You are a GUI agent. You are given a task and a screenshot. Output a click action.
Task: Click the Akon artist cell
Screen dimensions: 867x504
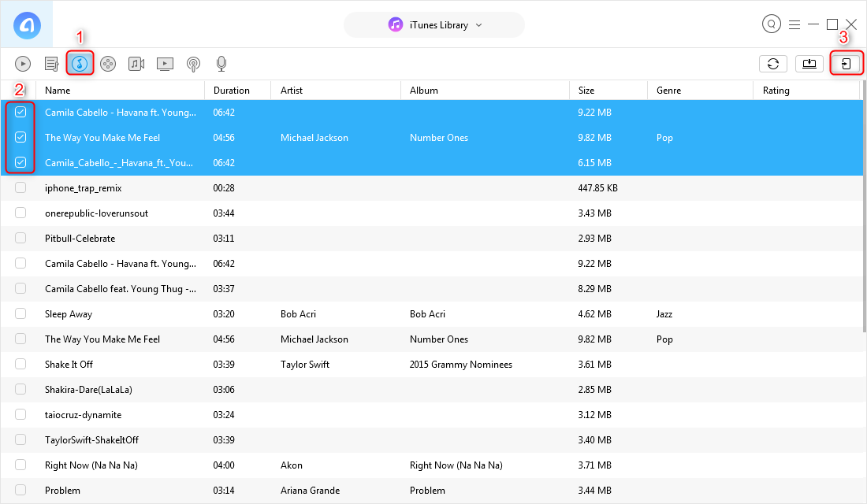(292, 465)
